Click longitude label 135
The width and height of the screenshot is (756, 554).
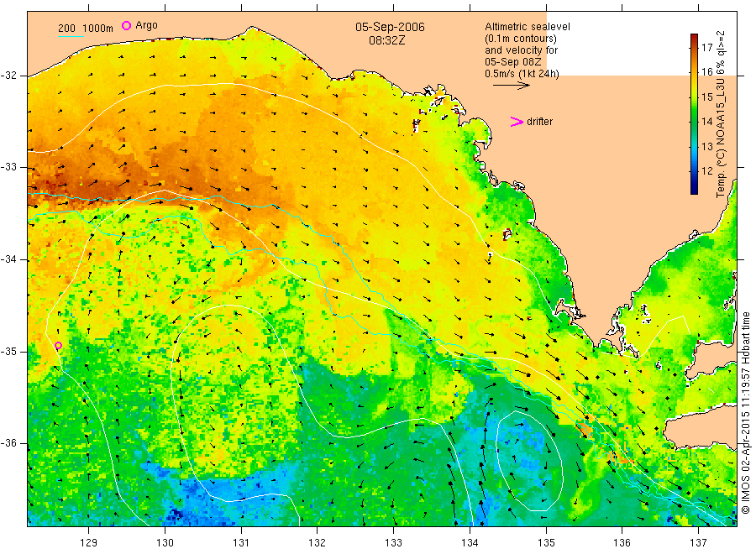click(546, 543)
